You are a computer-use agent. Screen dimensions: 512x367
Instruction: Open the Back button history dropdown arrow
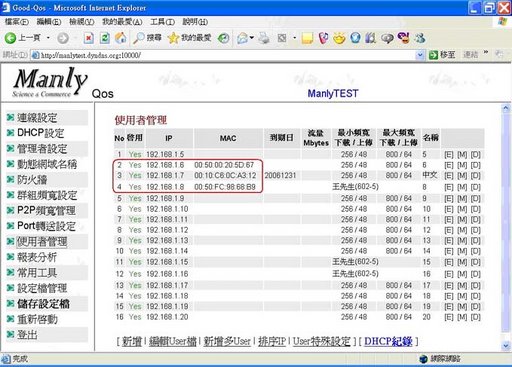(48, 38)
